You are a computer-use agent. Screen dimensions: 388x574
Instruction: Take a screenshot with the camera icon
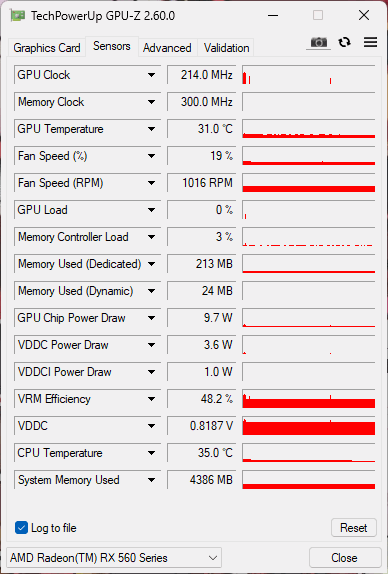pos(318,42)
